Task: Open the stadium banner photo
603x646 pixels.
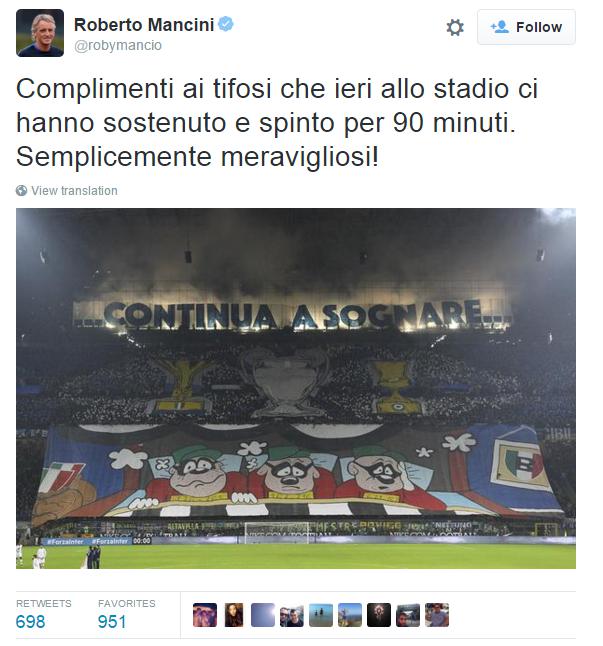Action: click(x=296, y=389)
